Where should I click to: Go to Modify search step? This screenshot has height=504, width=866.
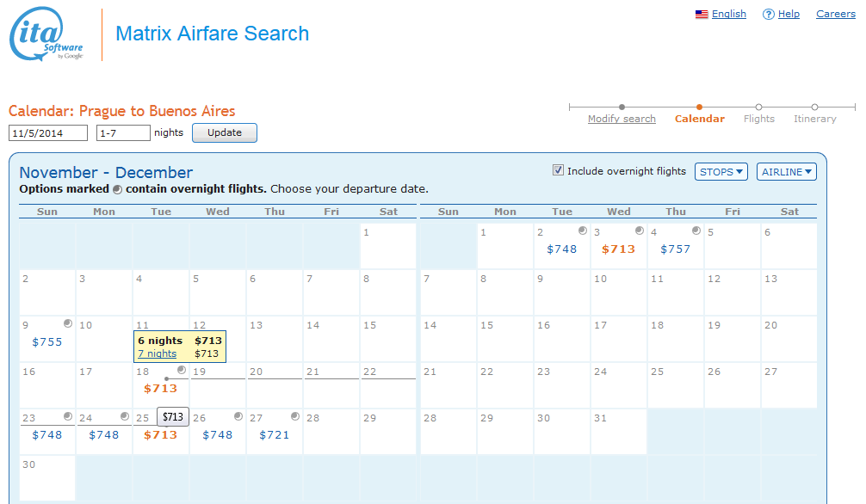(x=622, y=119)
